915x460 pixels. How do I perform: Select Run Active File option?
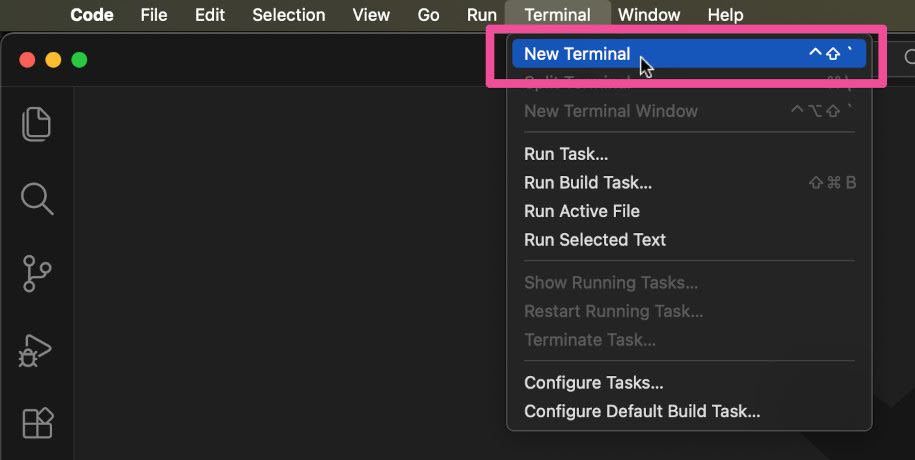582,211
